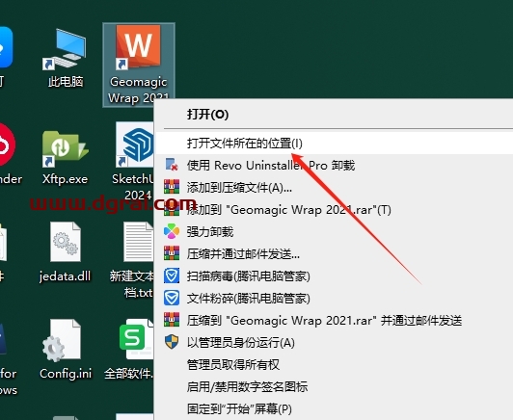Viewport: 513px width, 420px height.
Task: Choose 以管理员身份运行(A) menu entry
Action: 334,343
